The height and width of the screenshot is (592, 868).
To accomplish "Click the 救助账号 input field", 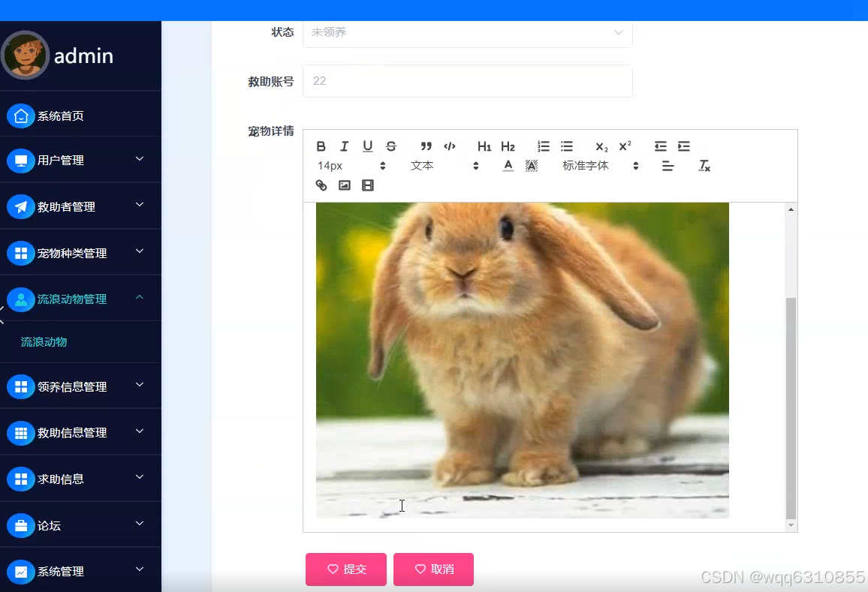I will [x=467, y=81].
